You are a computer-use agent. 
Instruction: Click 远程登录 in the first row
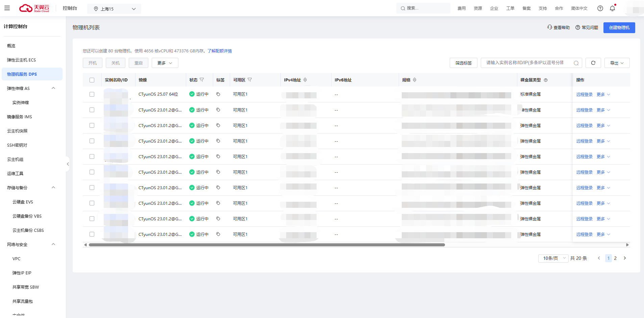pos(585,94)
